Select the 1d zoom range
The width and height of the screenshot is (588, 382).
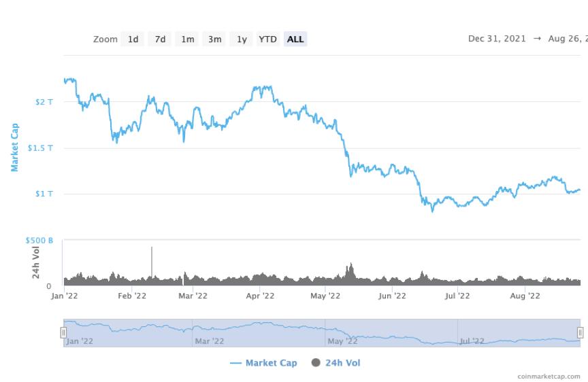coord(133,39)
